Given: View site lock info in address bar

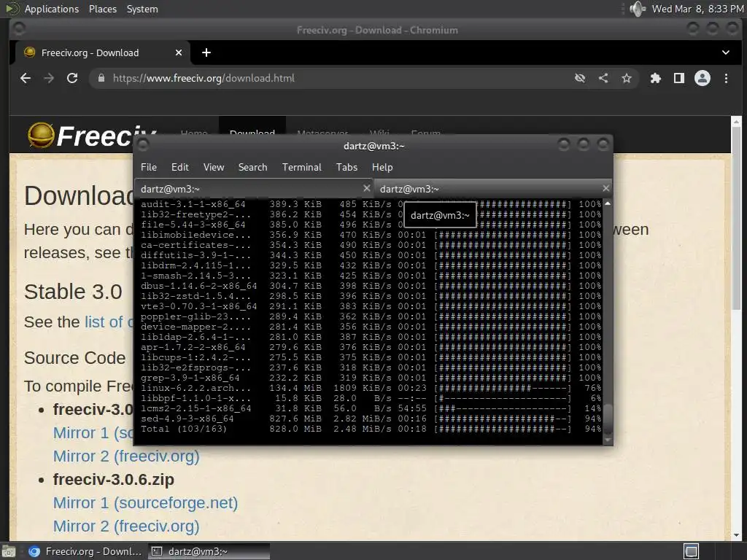Looking at the screenshot, I should 101,78.
